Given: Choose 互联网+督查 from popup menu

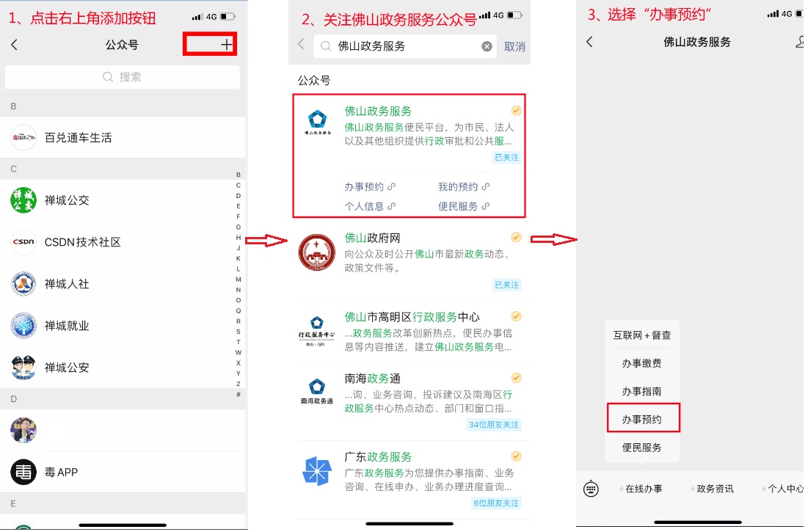Looking at the screenshot, I should point(642,335).
